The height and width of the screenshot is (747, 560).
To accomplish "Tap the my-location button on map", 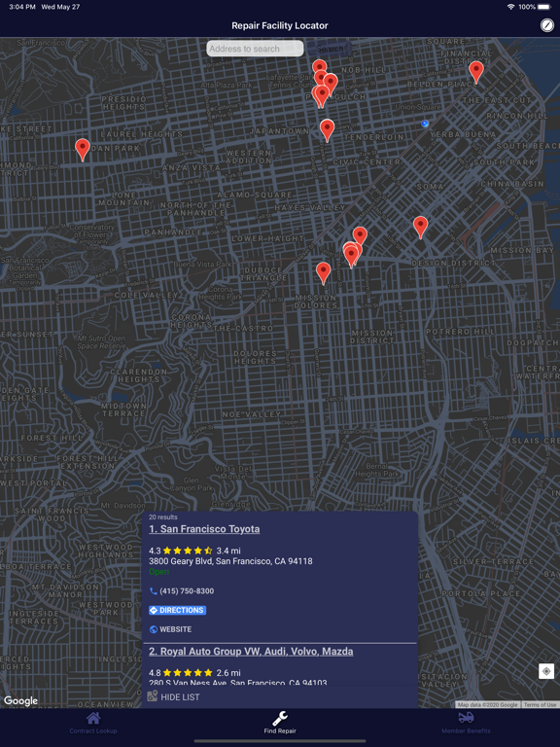I will tap(546, 671).
